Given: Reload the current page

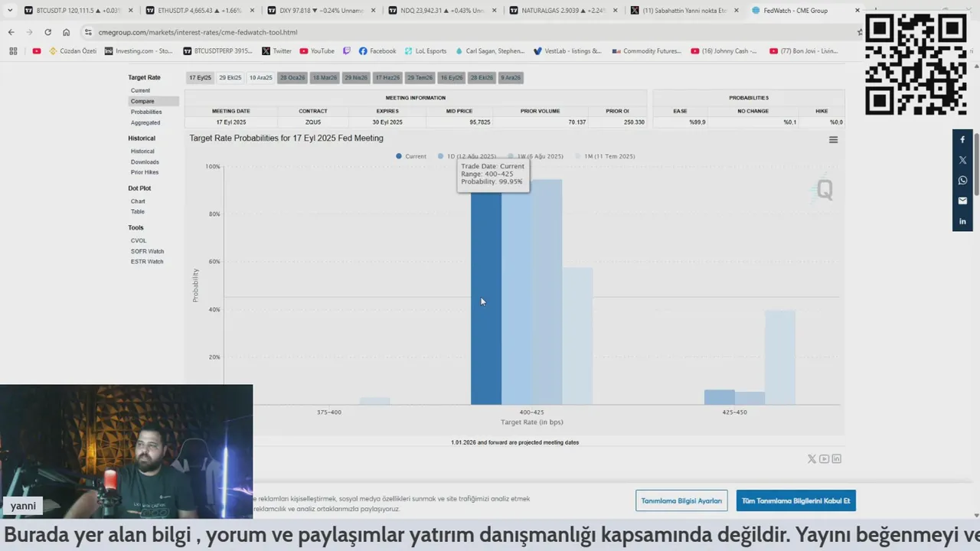Looking at the screenshot, I should click(x=47, y=32).
